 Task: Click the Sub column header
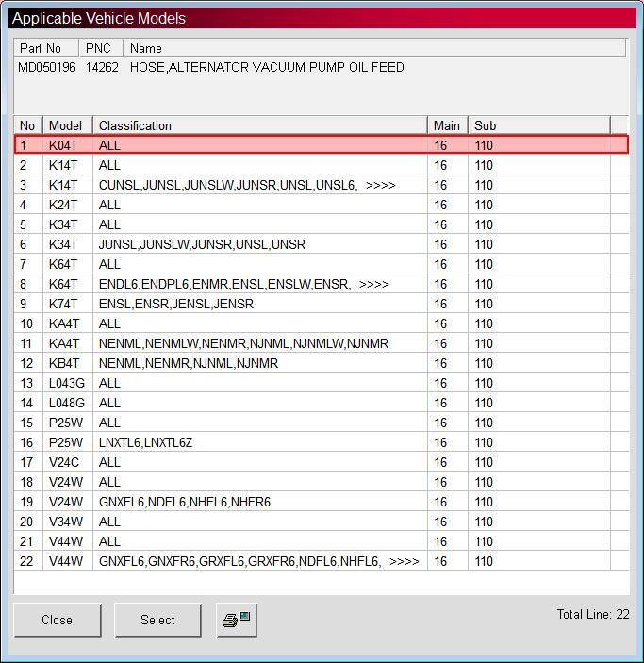pos(539,125)
